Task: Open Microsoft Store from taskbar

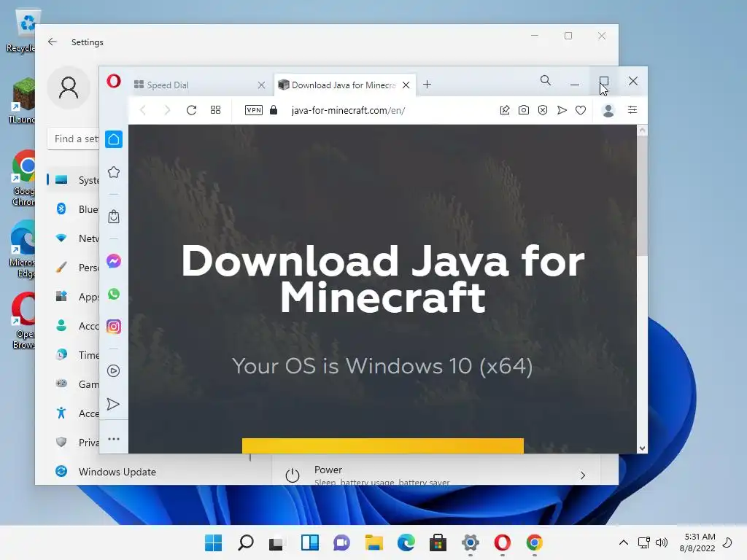Action: click(438, 542)
